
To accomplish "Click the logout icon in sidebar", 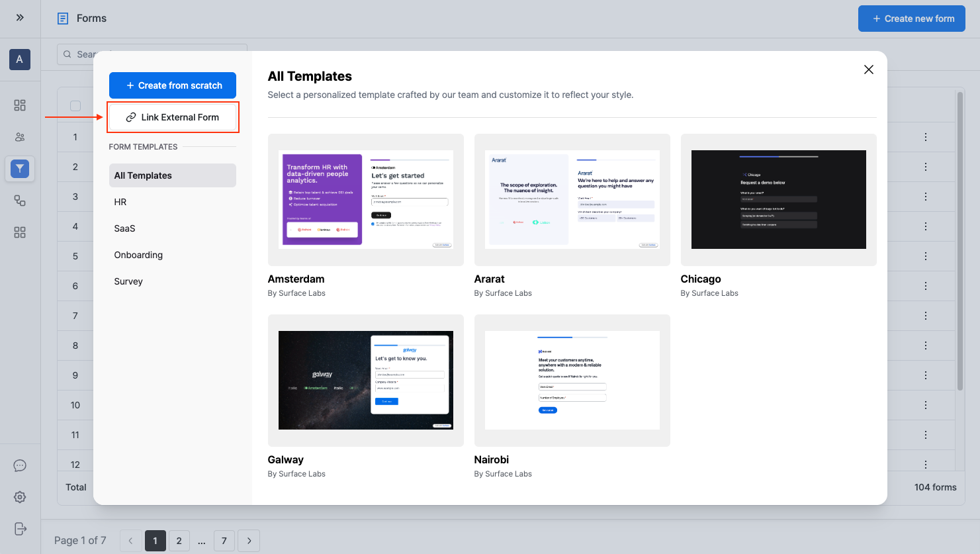I will point(20,528).
